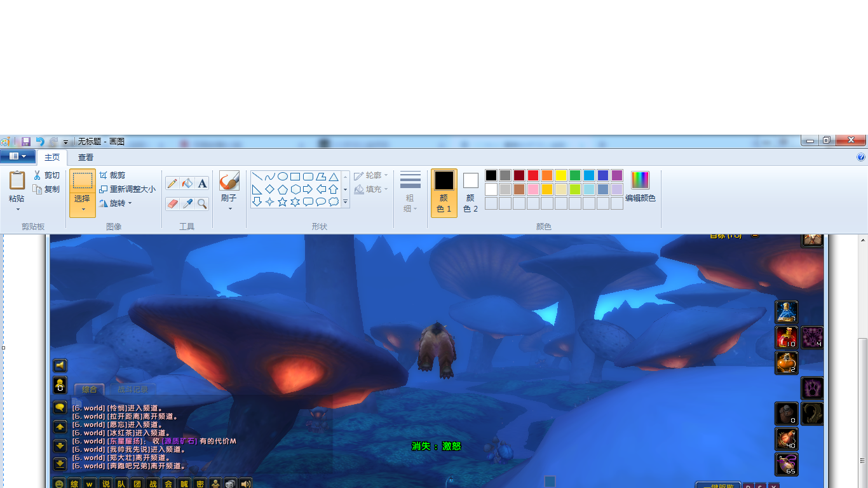868x488 pixels.
Task: Select the Magnifier tool
Action: coord(201,204)
